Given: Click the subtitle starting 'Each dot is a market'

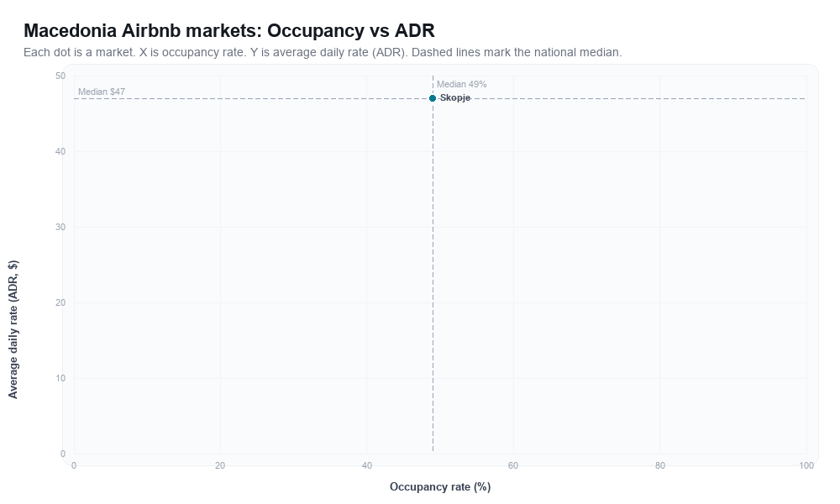Looking at the screenshot, I should (323, 52).
